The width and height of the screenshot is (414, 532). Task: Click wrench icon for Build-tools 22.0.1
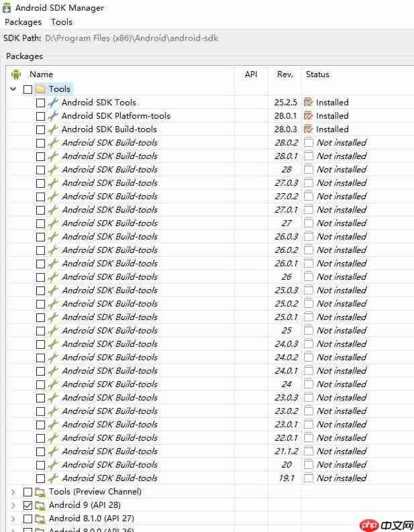coord(53,437)
